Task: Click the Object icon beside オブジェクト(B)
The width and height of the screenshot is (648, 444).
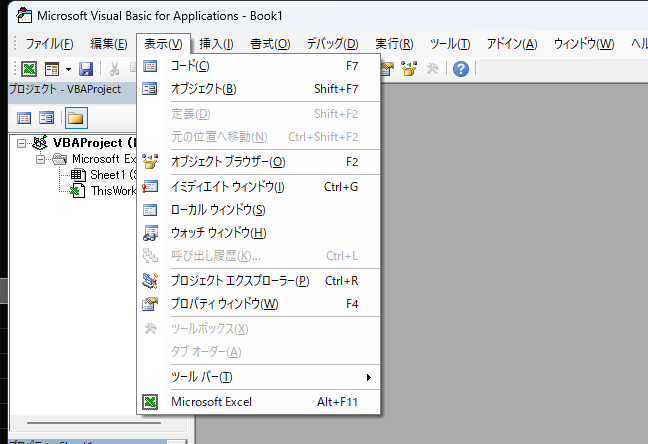Action: [150, 89]
